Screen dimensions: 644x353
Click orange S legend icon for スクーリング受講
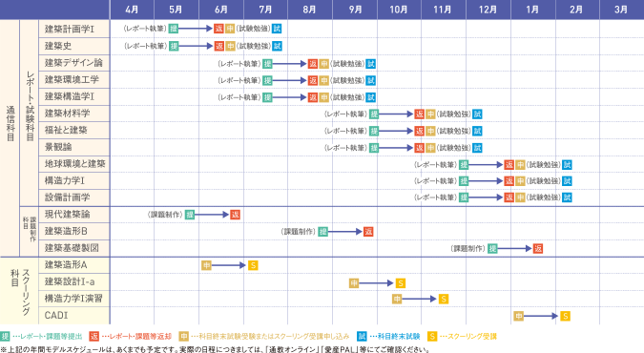pos(432,336)
